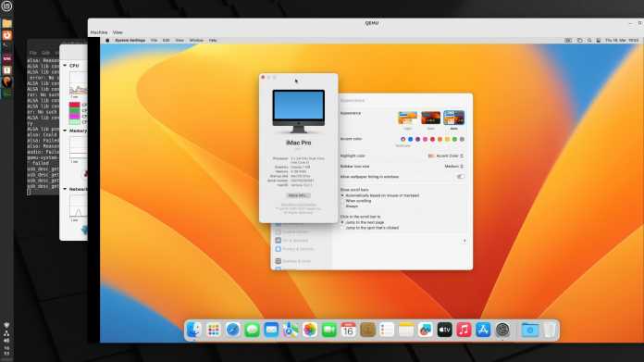Open the brown Contacts icon in the dock
Viewport: 644px width, 362px height.
tap(367, 330)
